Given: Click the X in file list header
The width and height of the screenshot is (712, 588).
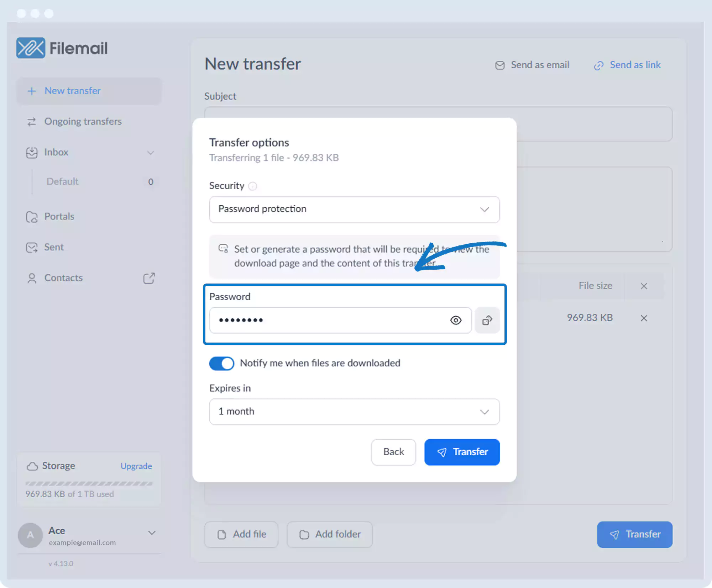Looking at the screenshot, I should (x=644, y=286).
